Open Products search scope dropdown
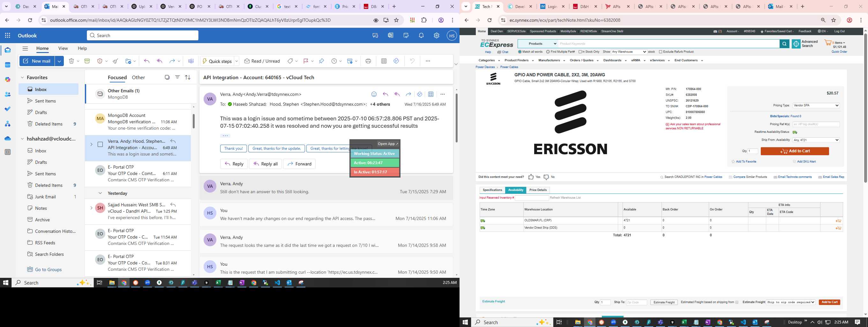The height and width of the screenshot is (327, 868). [538, 44]
